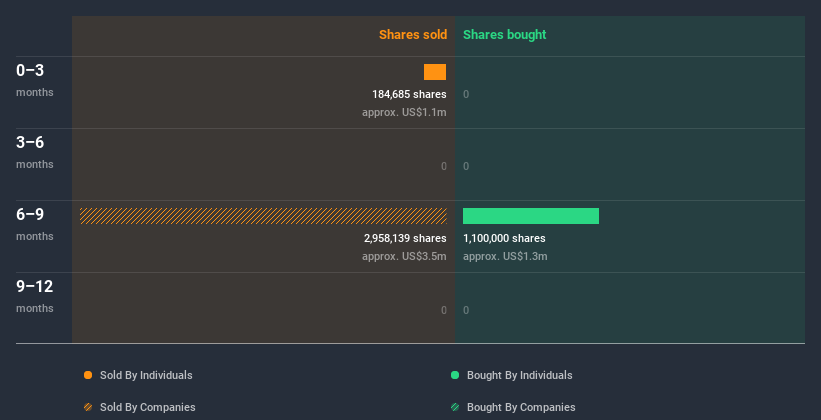This screenshot has width=821, height=420.
Task: Click the orange Sold By Individuals legend dot
Action: point(88,375)
